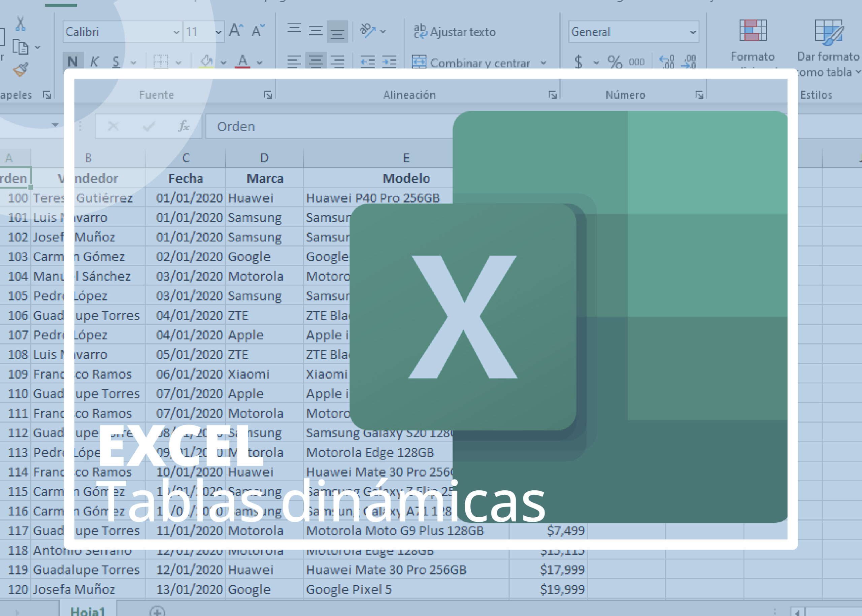Click the decrease decimals icon
Image resolution: width=862 pixels, height=616 pixels.
click(688, 61)
